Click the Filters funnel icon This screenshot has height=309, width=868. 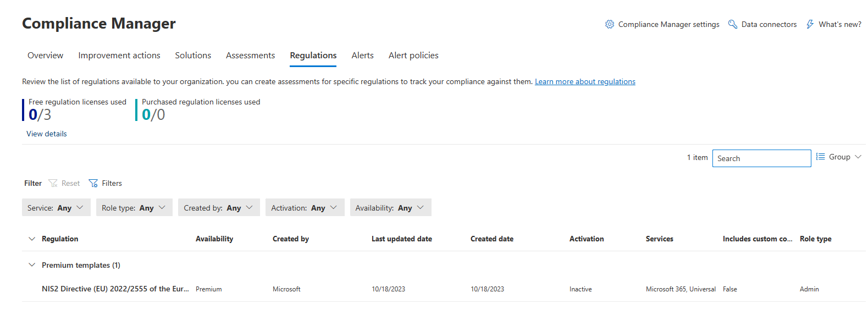click(93, 183)
